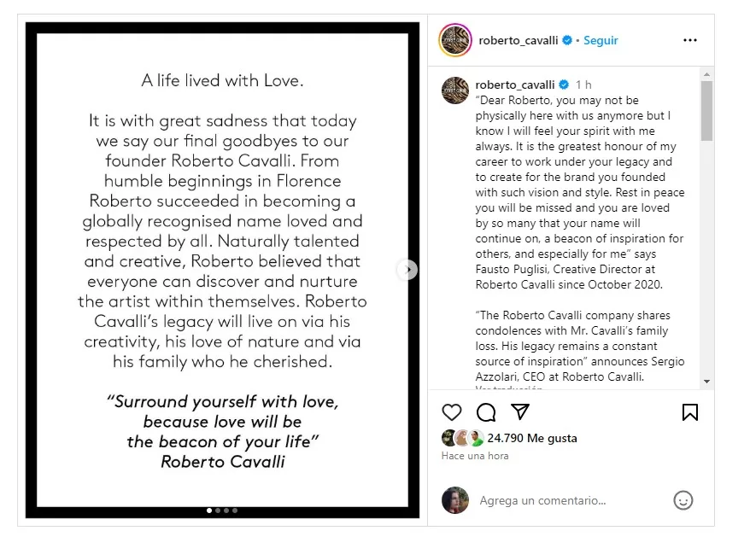750x560 pixels.
Task: Open the roberto_cavalli username in the header
Action: tap(519, 40)
